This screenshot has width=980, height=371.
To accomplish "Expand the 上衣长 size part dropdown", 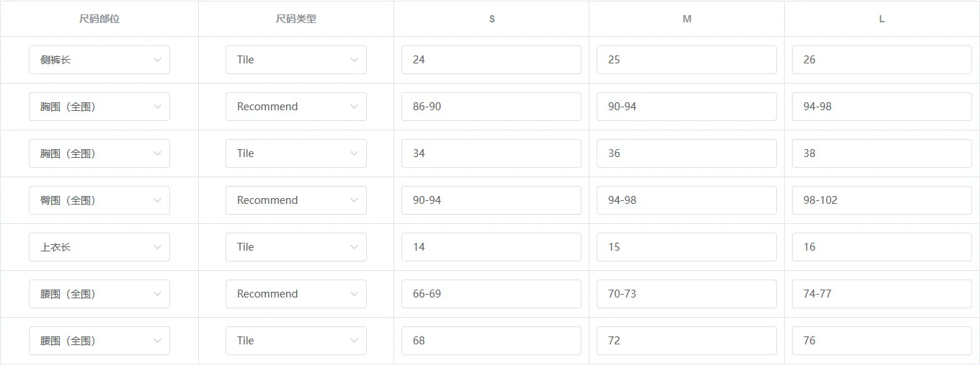I will point(99,247).
